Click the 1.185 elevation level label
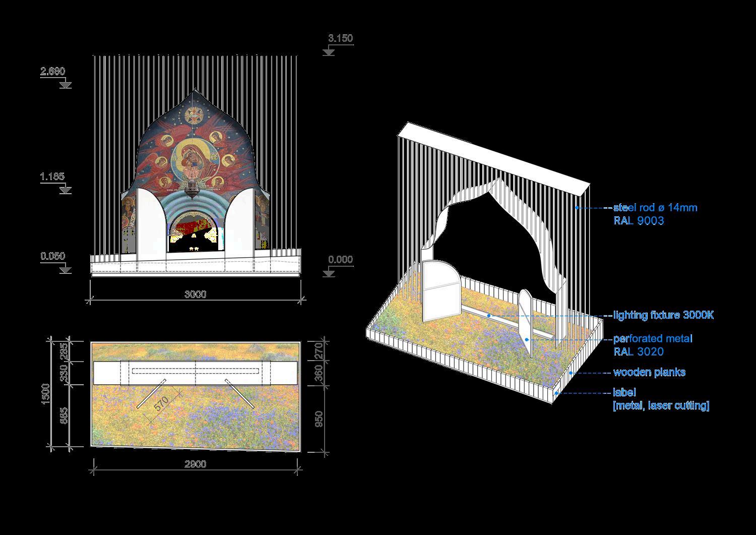Viewport: 756px width, 535px height. pyautogui.click(x=53, y=176)
